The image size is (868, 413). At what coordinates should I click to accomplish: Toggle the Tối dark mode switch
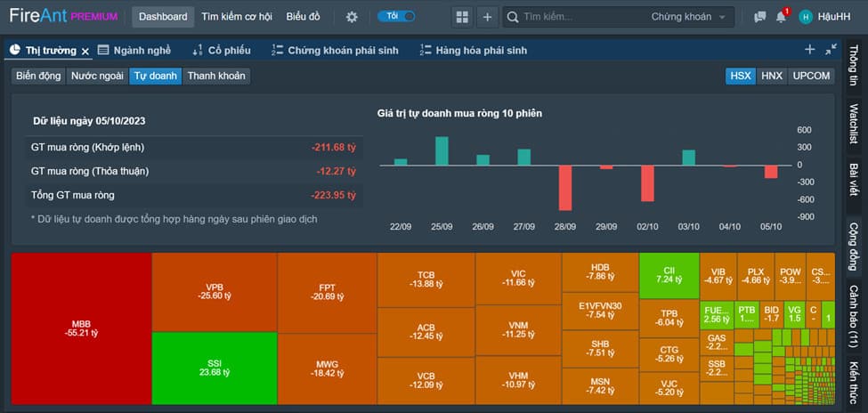[396, 16]
